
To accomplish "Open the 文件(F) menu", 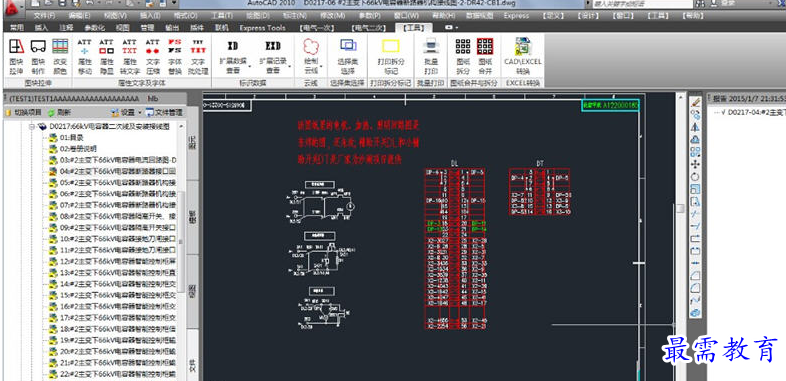I will 44,16.
